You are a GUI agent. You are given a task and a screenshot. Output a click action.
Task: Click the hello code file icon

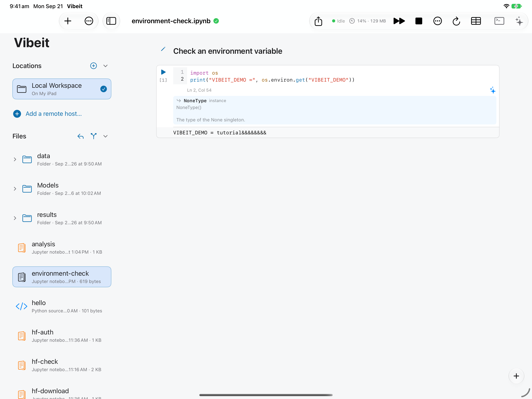click(21, 306)
